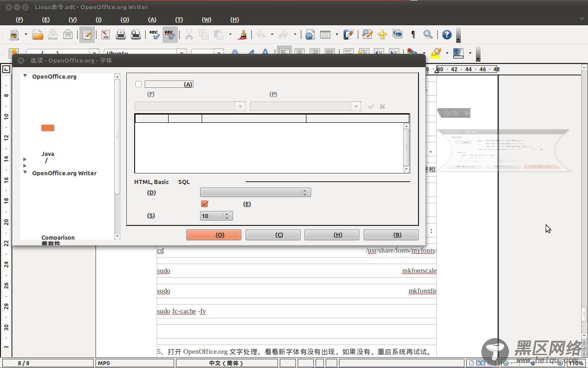This screenshot has width=588, height=368.
Task: Open the View menu (V)
Action: [x=73, y=19]
